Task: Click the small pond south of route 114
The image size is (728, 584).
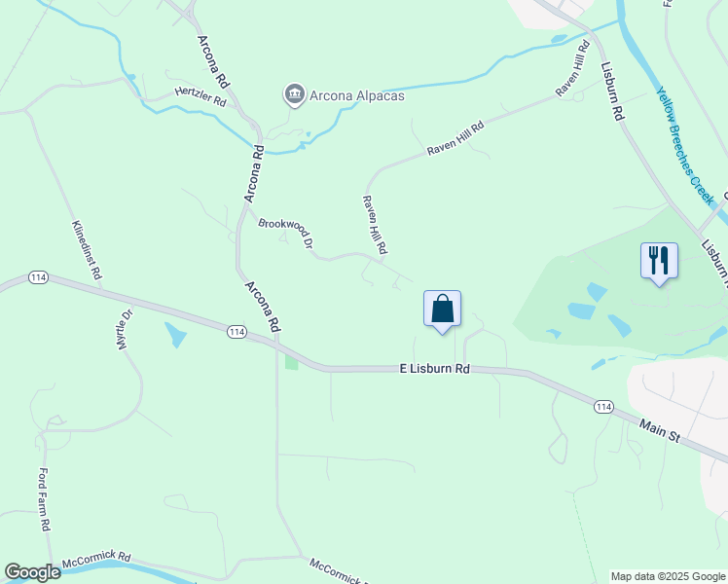Action: 175,335
